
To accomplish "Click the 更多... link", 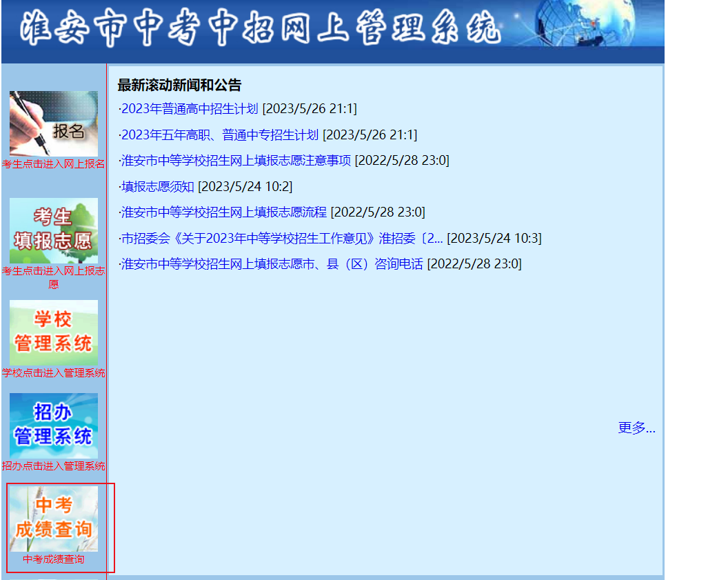I will click(x=636, y=428).
